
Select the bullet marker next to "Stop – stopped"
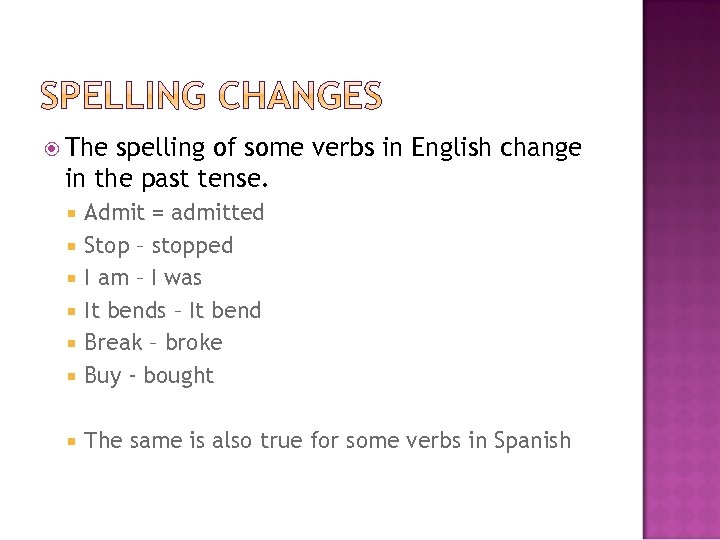pyautogui.click(x=72, y=246)
